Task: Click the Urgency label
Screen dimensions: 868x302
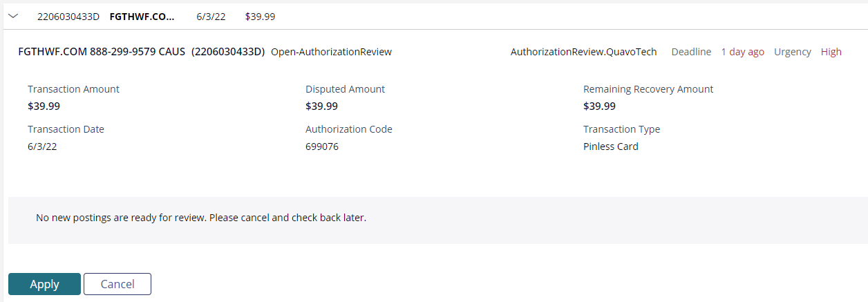Action: click(792, 52)
